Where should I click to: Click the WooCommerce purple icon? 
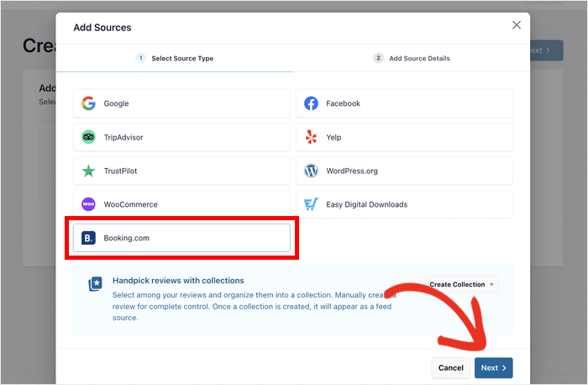(x=88, y=204)
